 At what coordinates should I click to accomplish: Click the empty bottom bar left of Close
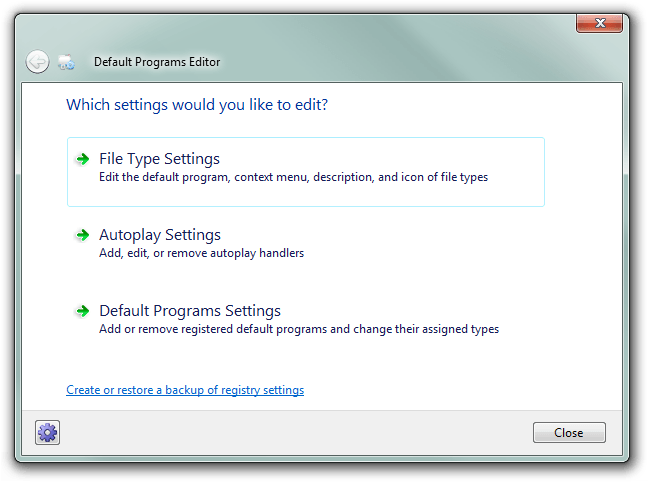[x=300, y=433]
